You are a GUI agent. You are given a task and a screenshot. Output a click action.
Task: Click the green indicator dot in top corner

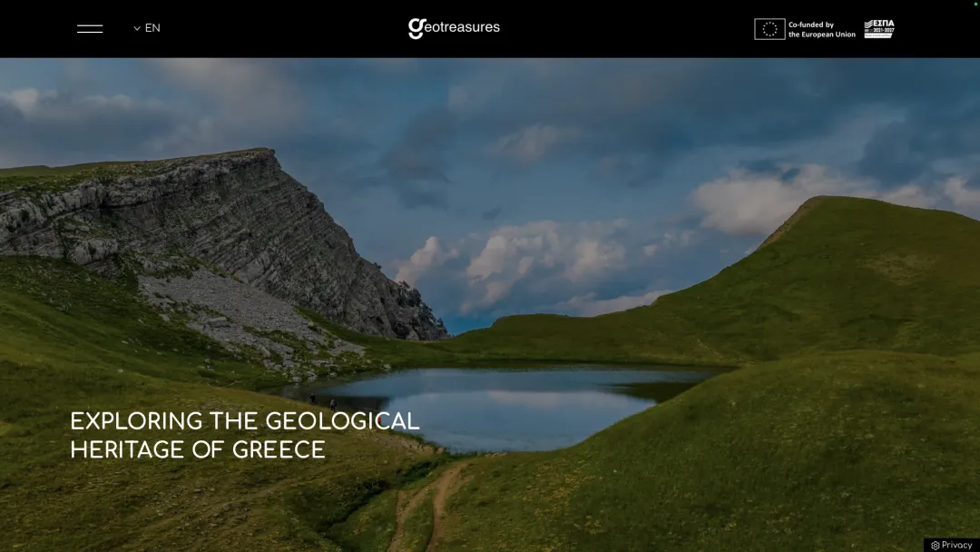[975, 4]
